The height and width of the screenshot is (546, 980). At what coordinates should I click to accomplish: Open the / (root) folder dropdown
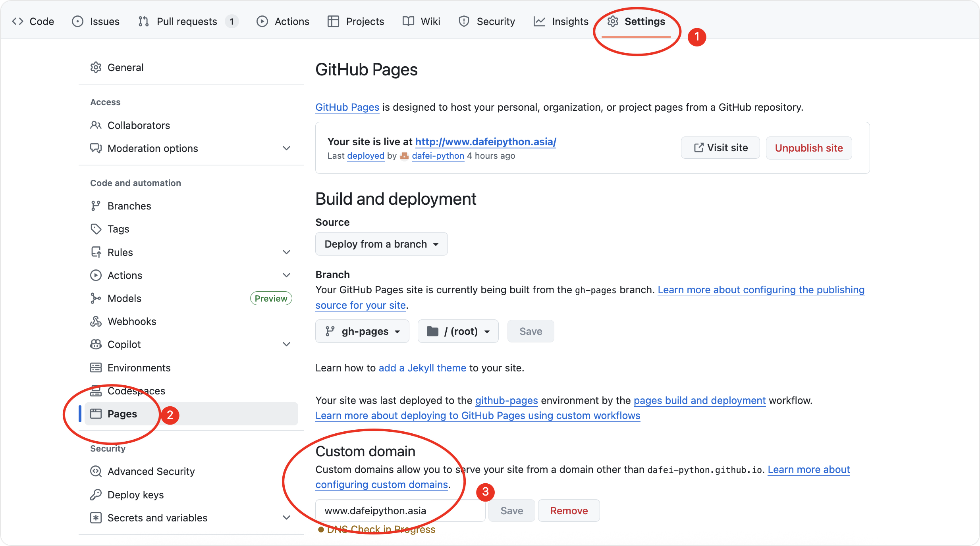pos(458,331)
